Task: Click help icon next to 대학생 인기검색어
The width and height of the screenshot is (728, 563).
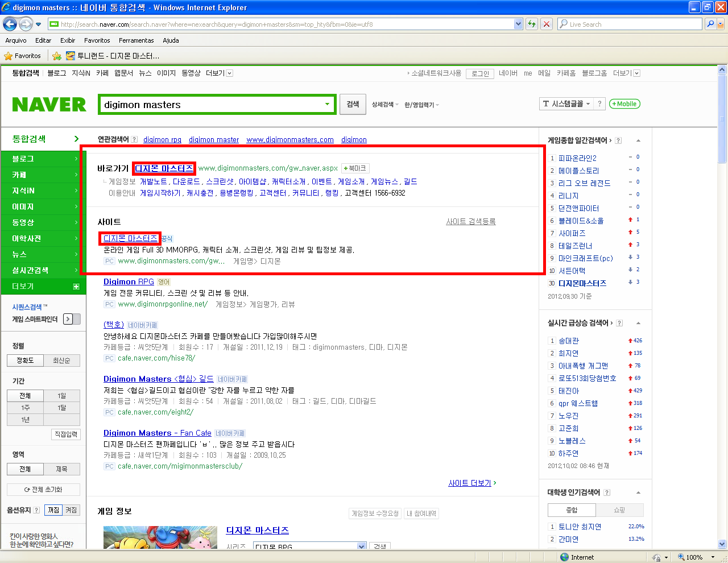Action: [x=607, y=492]
